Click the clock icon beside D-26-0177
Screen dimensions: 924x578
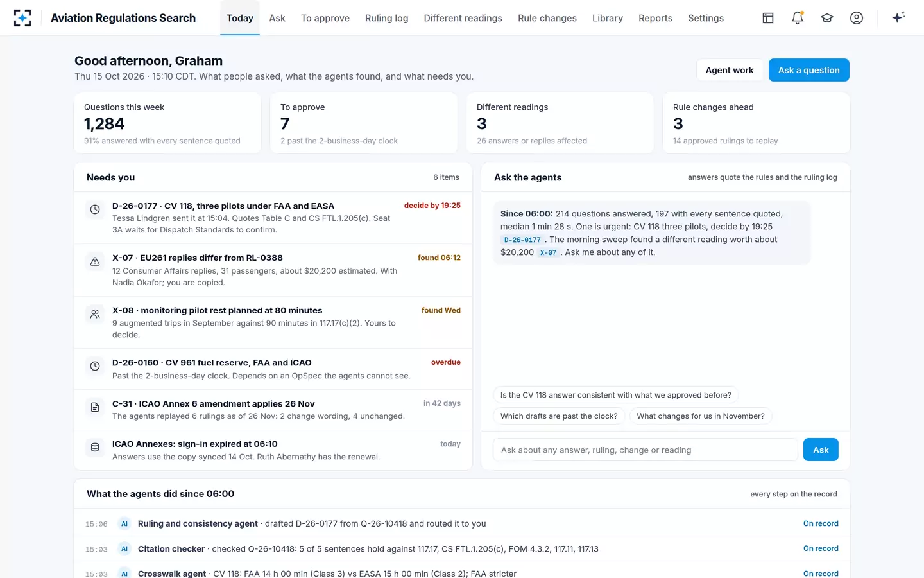coord(95,209)
